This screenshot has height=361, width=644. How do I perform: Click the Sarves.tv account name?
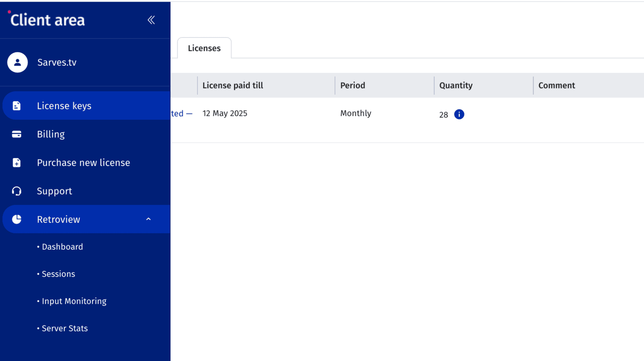(57, 62)
